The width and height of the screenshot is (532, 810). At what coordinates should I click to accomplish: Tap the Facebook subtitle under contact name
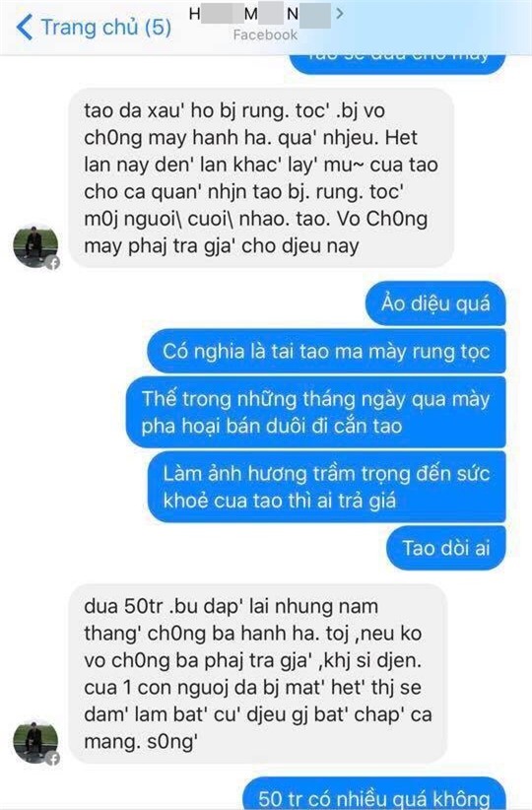point(265,35)
